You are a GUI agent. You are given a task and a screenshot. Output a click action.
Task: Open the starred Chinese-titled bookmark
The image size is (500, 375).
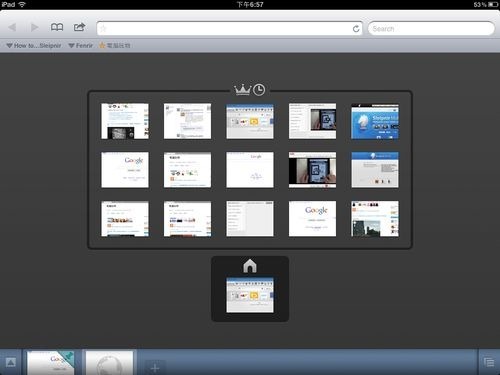[114, 46]
